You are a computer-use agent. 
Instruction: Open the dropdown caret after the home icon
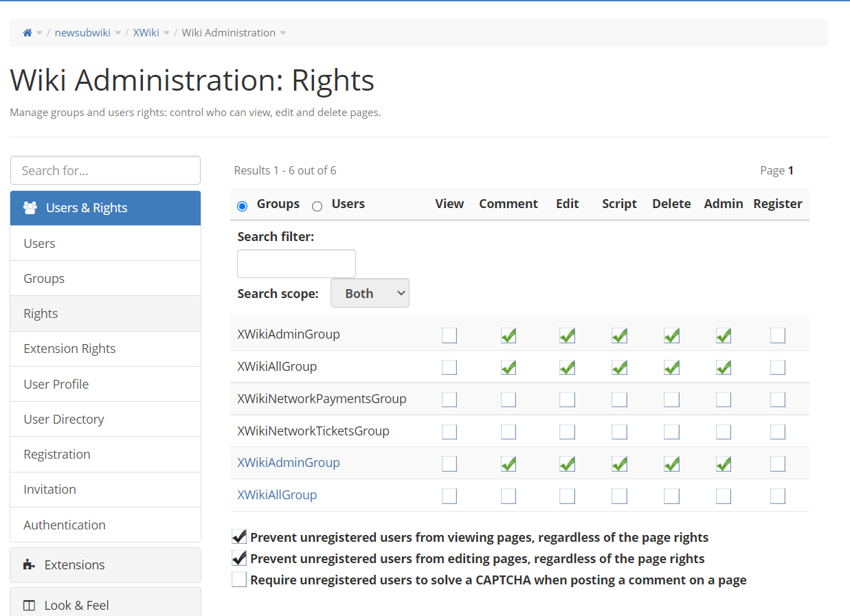tap(39, 33)
